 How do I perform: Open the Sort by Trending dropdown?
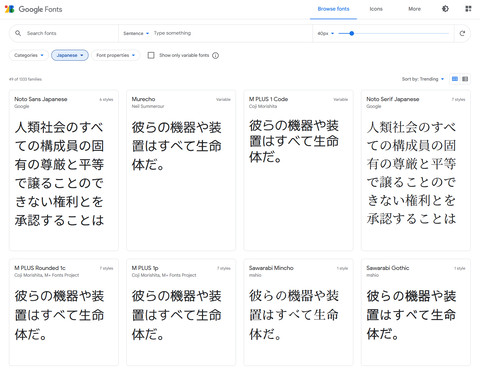[x=423, y=79]
